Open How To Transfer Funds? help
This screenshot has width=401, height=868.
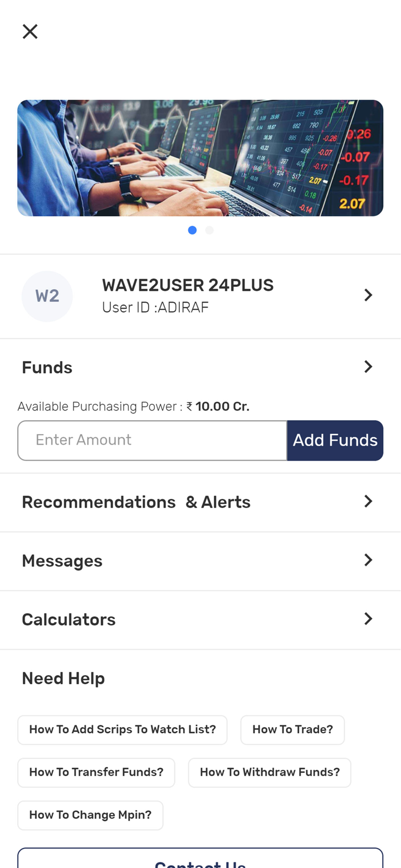coord(96,773)
